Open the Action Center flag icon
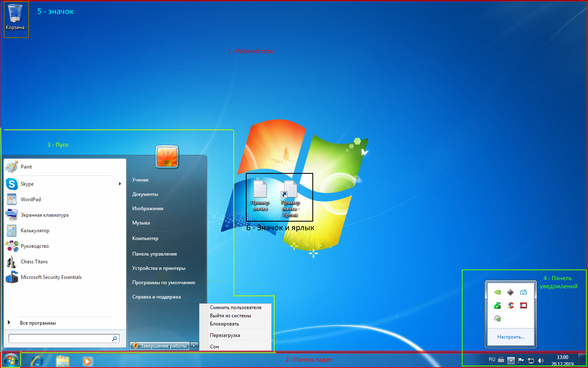The height and width of the screenshot is (368, 588). (x=521, y=360)
